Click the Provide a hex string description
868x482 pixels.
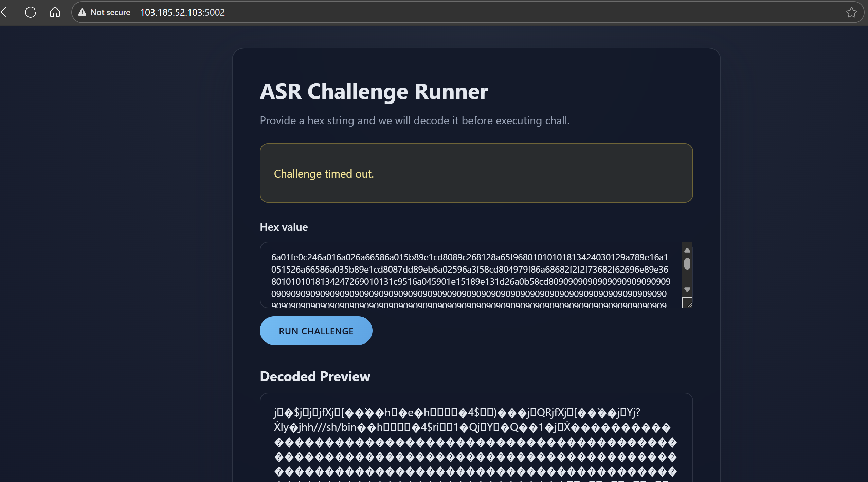tap(414, 120)
